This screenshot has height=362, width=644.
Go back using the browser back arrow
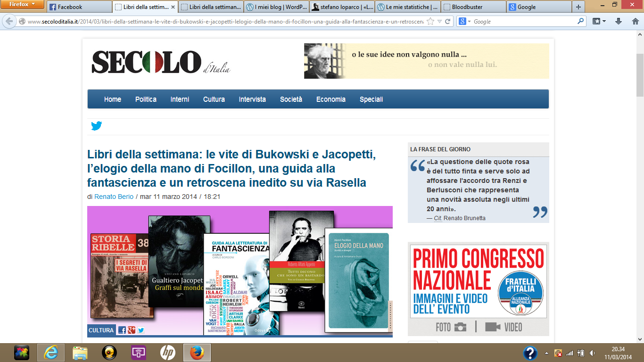pos(9,21)
